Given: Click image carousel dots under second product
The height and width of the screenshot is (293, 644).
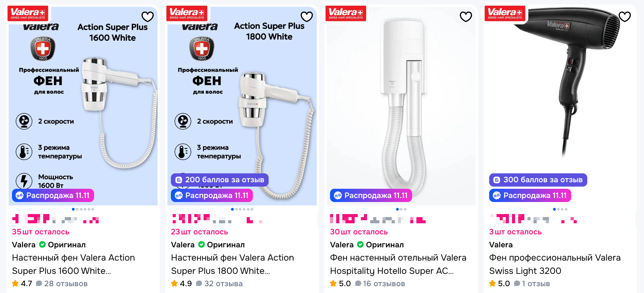Looking at the screenshot, I should 242,209.
